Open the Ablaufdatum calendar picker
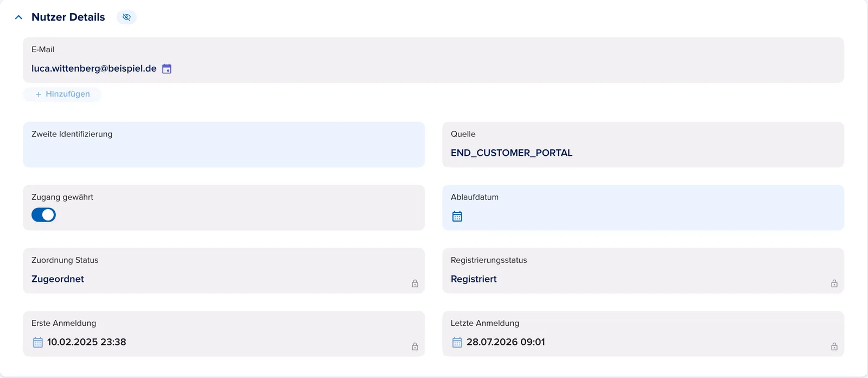 tap(457, 216)
